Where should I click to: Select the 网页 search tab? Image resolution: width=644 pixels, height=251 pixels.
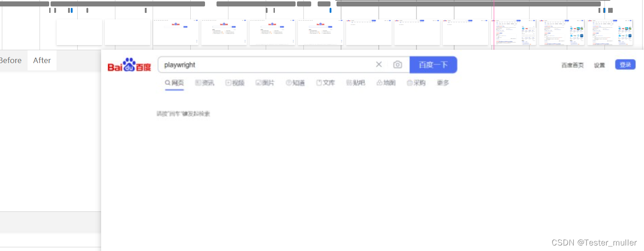[175, 83]
